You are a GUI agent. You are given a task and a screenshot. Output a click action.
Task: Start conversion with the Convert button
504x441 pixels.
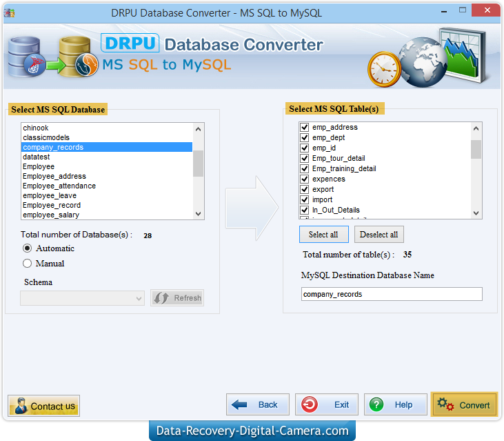pos(464,404)
